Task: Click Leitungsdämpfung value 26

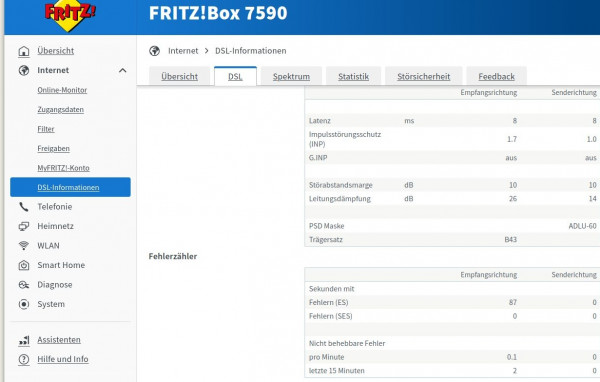Action: pyautogui.click(x=513, y=199)
